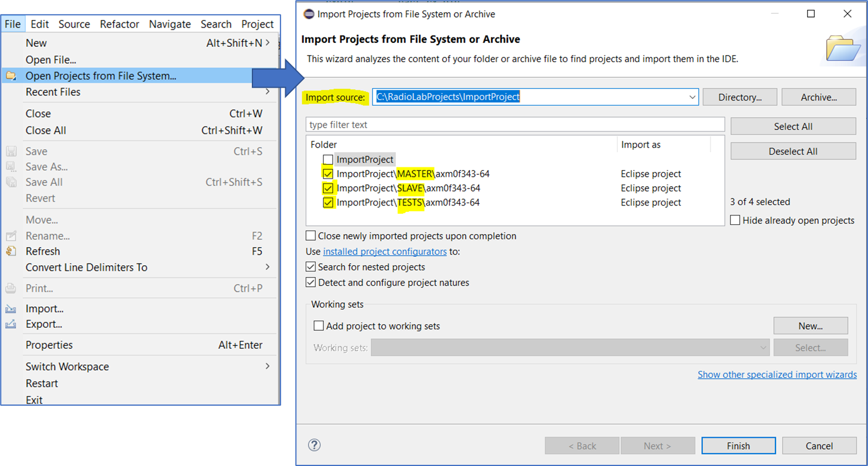The image size is (868, 466).
Task: Click the Print icon in File menu
Action: click(11, 288)
